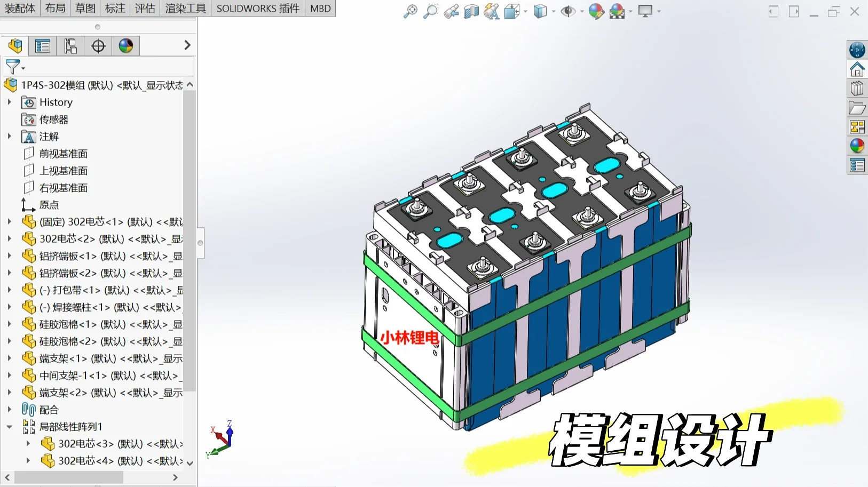Open the Edit Appearance tool

tap(596, 11)
